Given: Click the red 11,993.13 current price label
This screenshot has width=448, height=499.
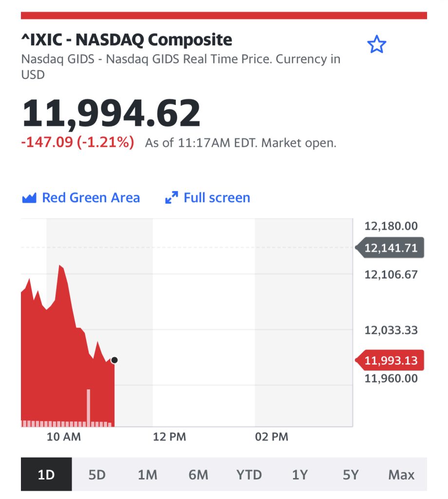Looking at the screenshot, I should point(390,360).
